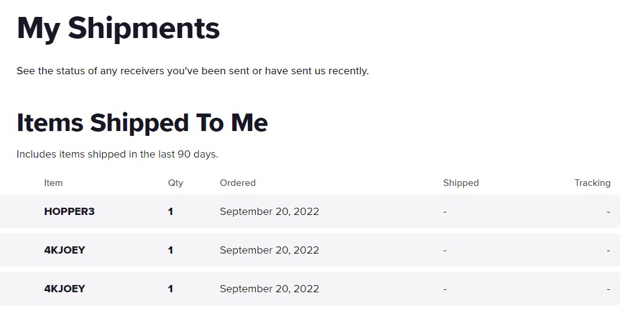Viewport: 644px width, 317px height.
Task: Click the tracking dash in HOPPER3 row
Action: click(608, 212)
